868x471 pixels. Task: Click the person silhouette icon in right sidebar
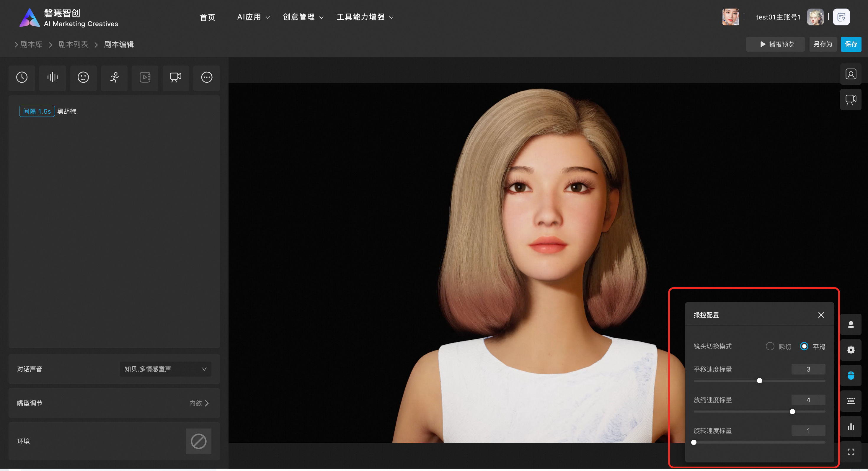[x=851, y=324]
